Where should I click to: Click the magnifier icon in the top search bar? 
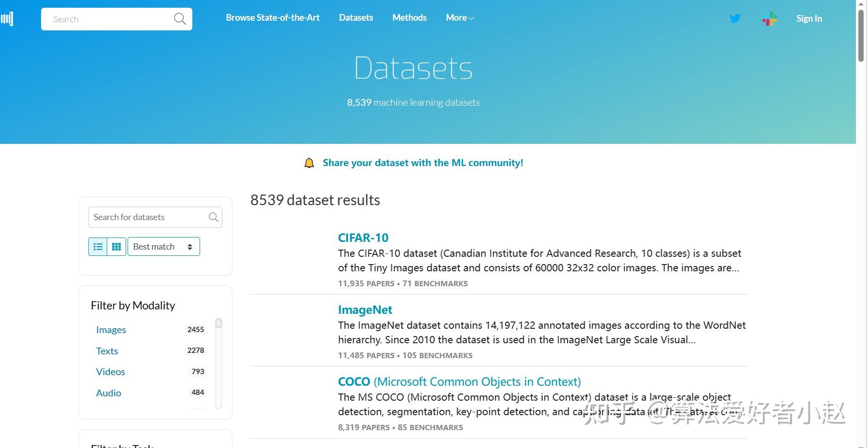pyautogui.click(x=179, y=18)
